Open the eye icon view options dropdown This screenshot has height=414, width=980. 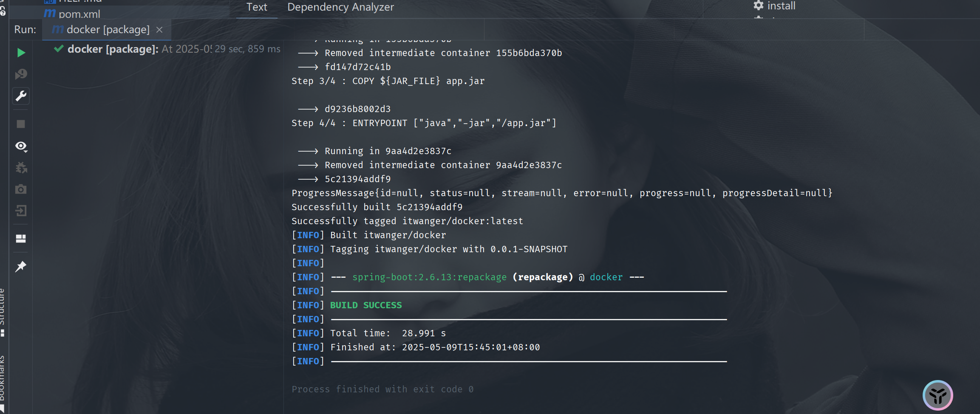coord(21,146)
